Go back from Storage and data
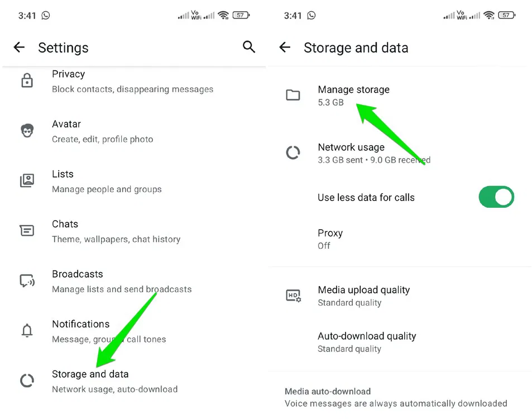532x419 pixels. point(285,47)
